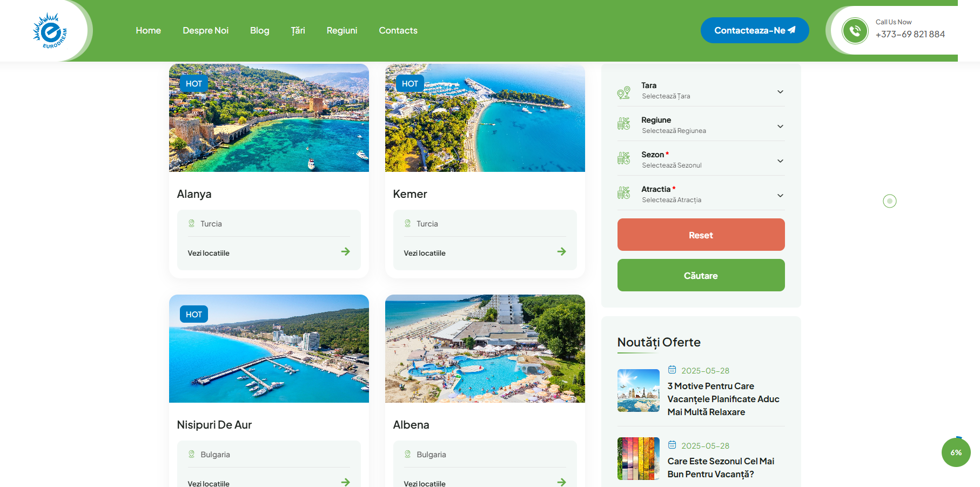Open the Despre Noi menu item
The image size is (980, 487).
point(205,31)
